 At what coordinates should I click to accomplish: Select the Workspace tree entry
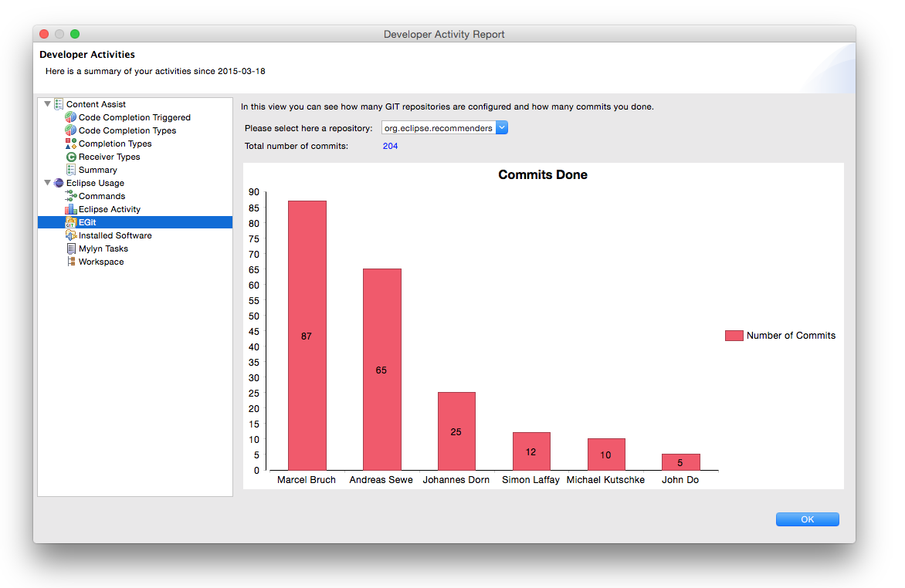click(x=101, y=262)
